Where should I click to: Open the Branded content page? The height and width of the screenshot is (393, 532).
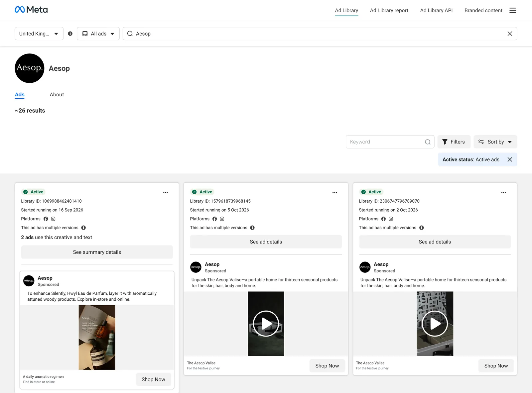click(483, 10)
